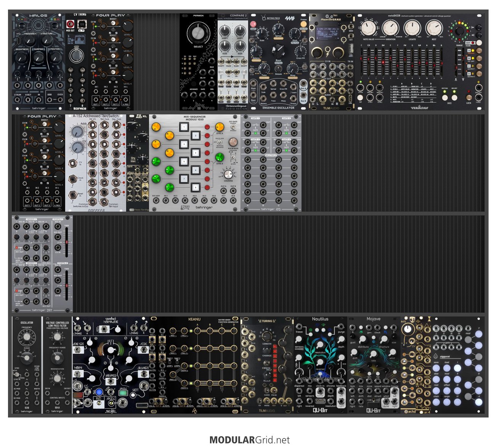Screen dimensions: 500x448
Task: Click step button 1 on the Mix-Sequencer
Action: (x=184, y=127)
